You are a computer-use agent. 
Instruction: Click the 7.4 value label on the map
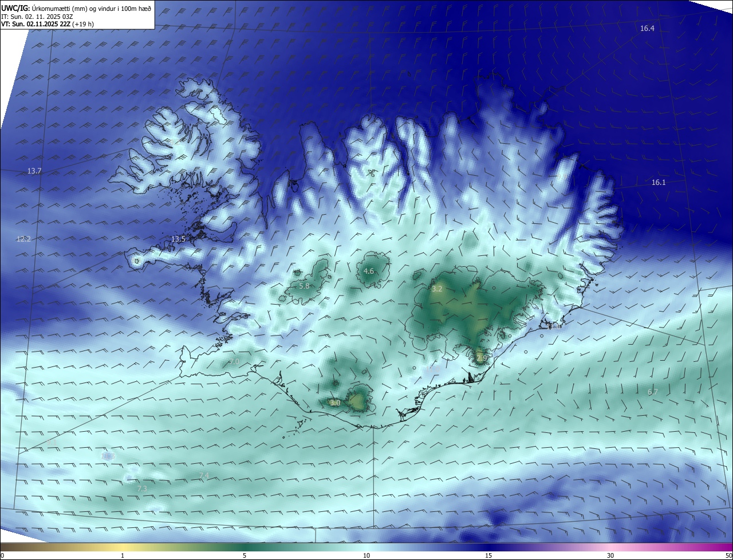pyautogui.click(x=203, y=476)
